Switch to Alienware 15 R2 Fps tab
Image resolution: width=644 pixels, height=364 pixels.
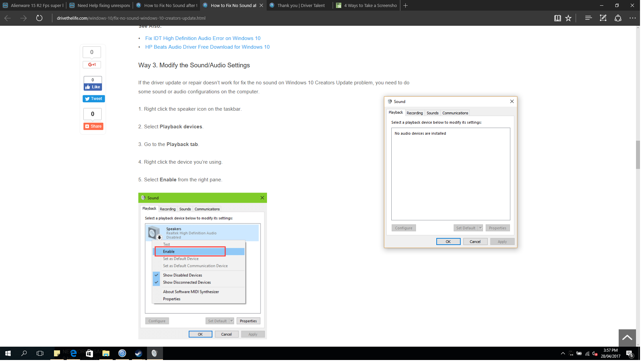(x=33, y=5)
